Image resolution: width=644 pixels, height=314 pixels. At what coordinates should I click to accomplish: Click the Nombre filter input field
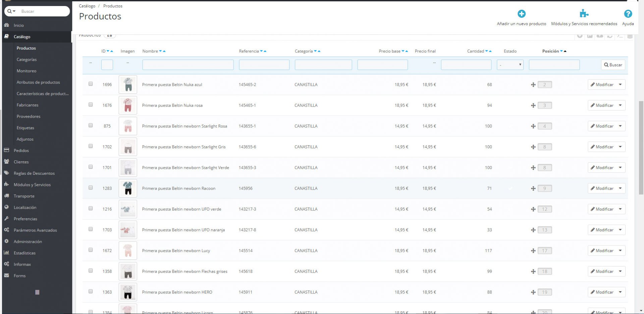tap(188, 65)
